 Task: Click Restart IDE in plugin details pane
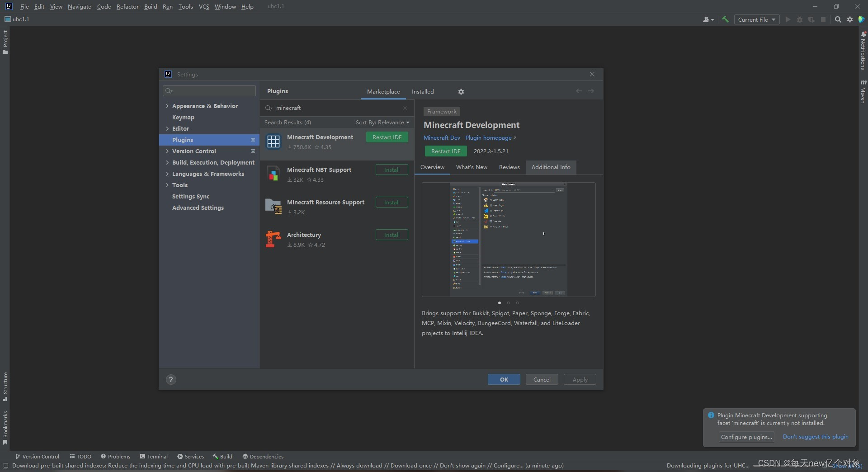pos(446,151)
